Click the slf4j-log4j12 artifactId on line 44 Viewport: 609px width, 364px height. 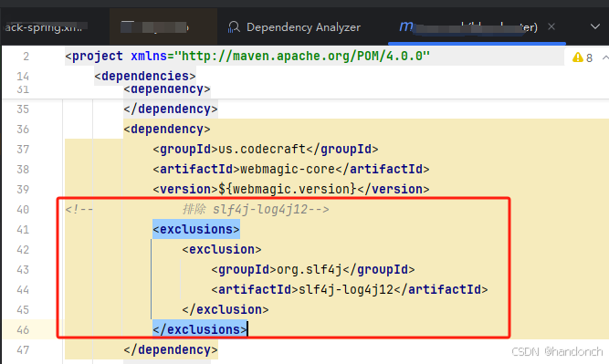click(346, 289)
